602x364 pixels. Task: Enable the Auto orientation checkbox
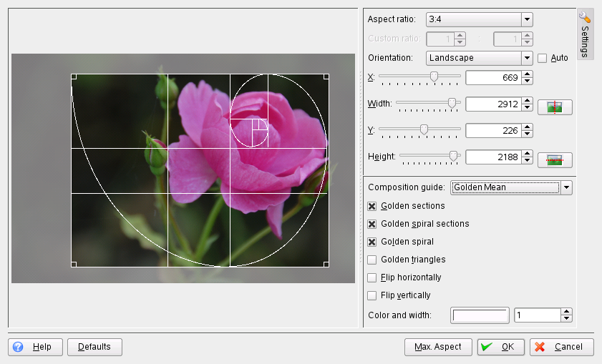[x=542, y=59]
